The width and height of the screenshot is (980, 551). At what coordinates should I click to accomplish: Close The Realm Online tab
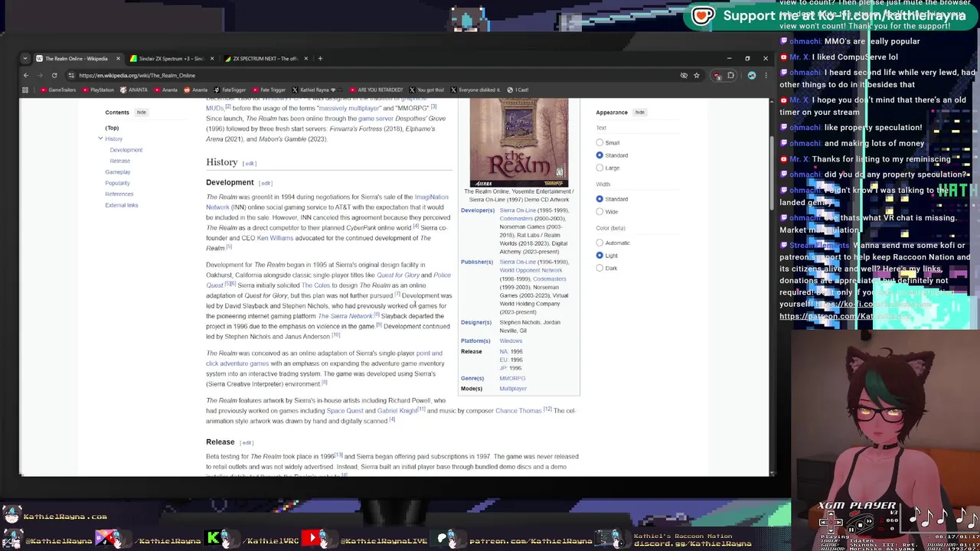point(118,58)
